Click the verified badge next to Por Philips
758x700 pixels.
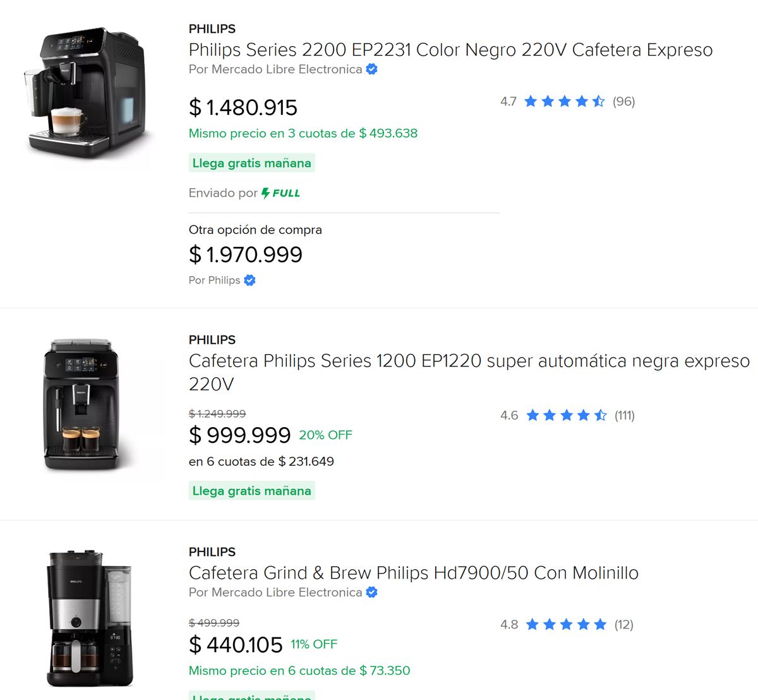point(250,281)
